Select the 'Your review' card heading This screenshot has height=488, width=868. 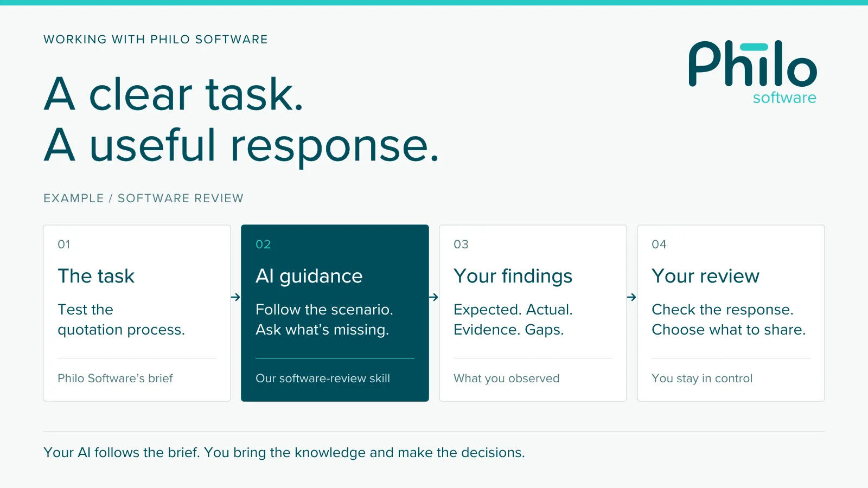click(x=705, y=276)
